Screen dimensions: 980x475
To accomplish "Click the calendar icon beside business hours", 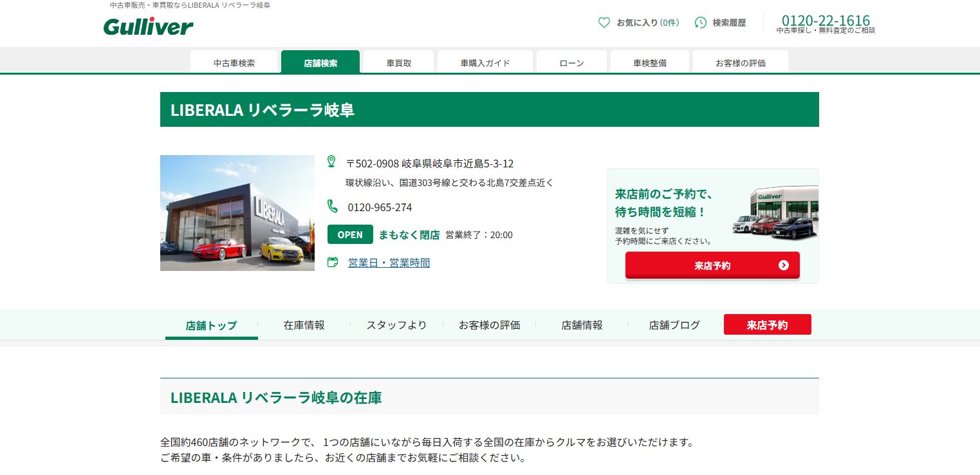I will (x=333, y=262).
